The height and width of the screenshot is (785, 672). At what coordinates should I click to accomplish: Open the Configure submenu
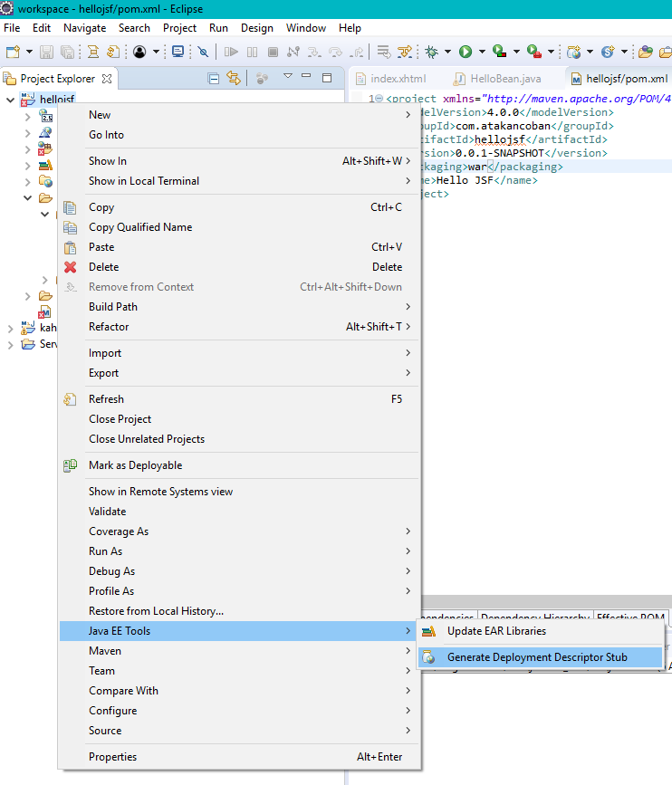point(239,711)
